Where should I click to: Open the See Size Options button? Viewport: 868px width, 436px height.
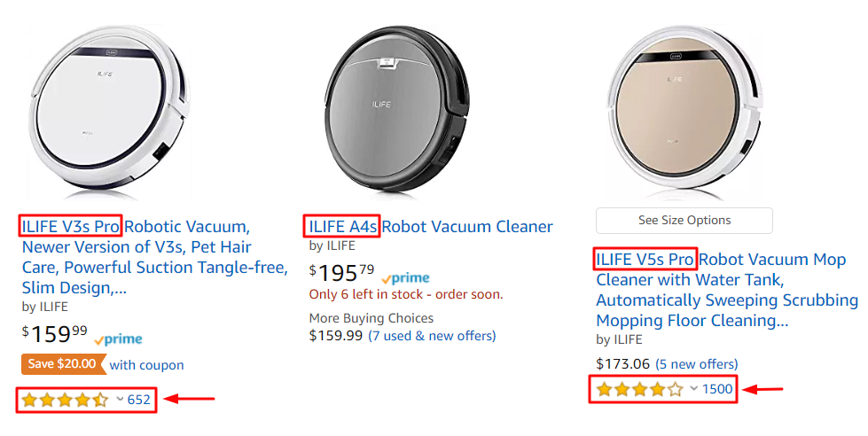[684, 221]
